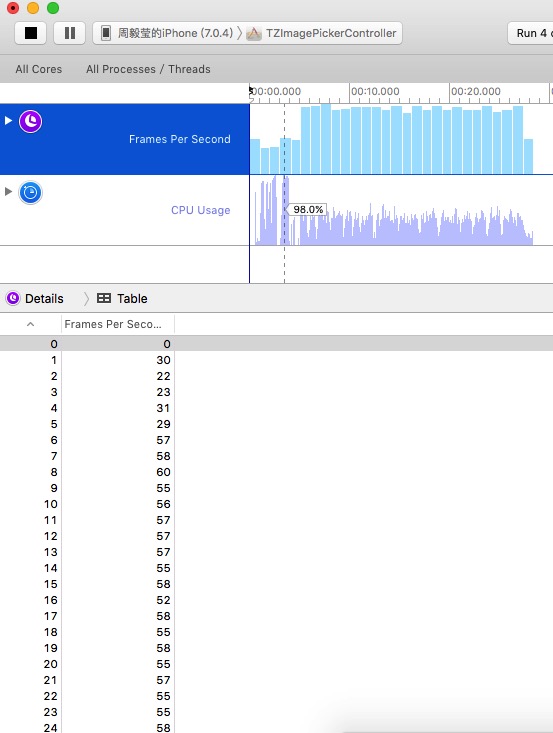Click the blue CPU Usage instrument icon
This screenshot has width=553, height=733.
coord(30,193)
